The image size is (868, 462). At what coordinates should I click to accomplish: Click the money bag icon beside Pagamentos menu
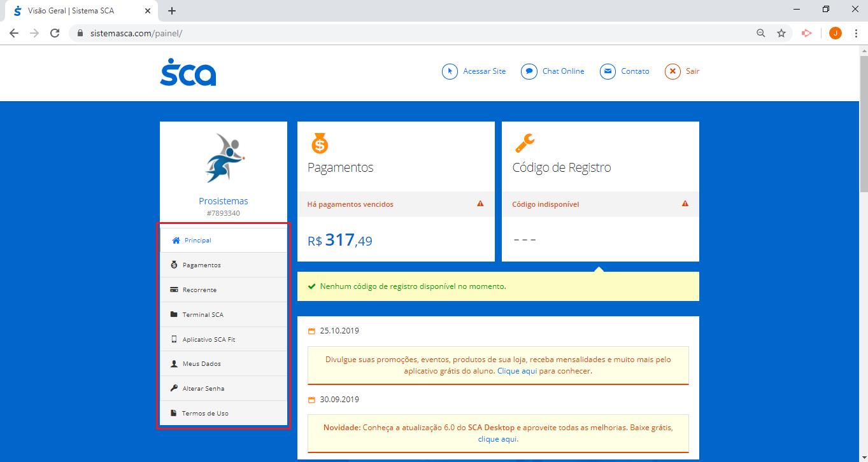[x=174, y=265]
